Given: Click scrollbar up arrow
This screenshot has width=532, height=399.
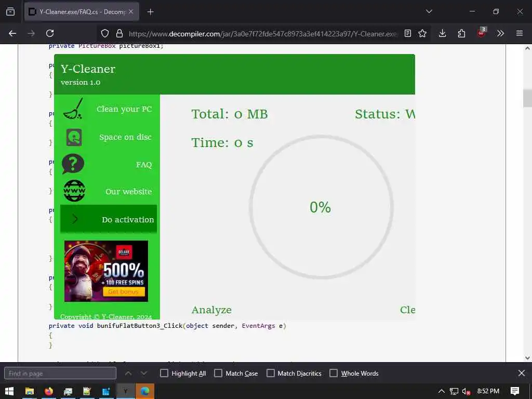Looking at the screenshot, I should (527, 48).
